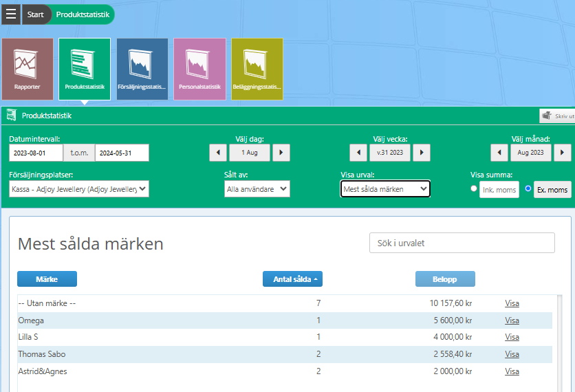The image size is (575, 392).
Task: Go to previous day arrow
Action: (x=218, y=153)
